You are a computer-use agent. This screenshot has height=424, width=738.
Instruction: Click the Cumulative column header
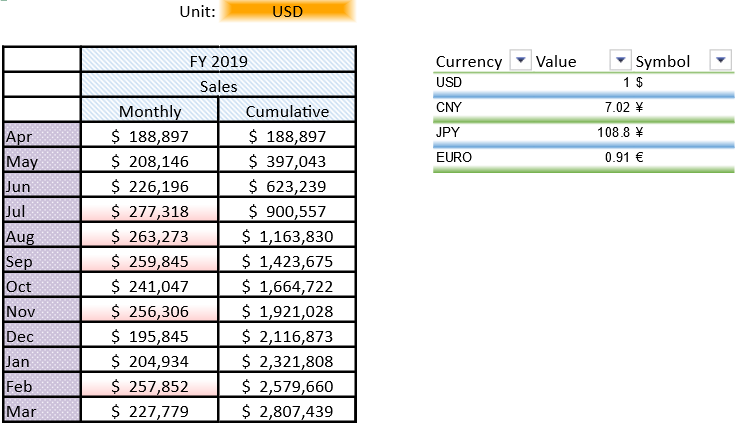pyautogui.click(x=287, y=111)
